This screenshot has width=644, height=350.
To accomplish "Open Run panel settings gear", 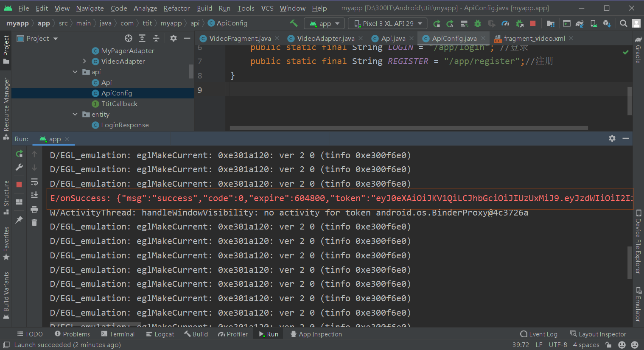I will (612, 138).
